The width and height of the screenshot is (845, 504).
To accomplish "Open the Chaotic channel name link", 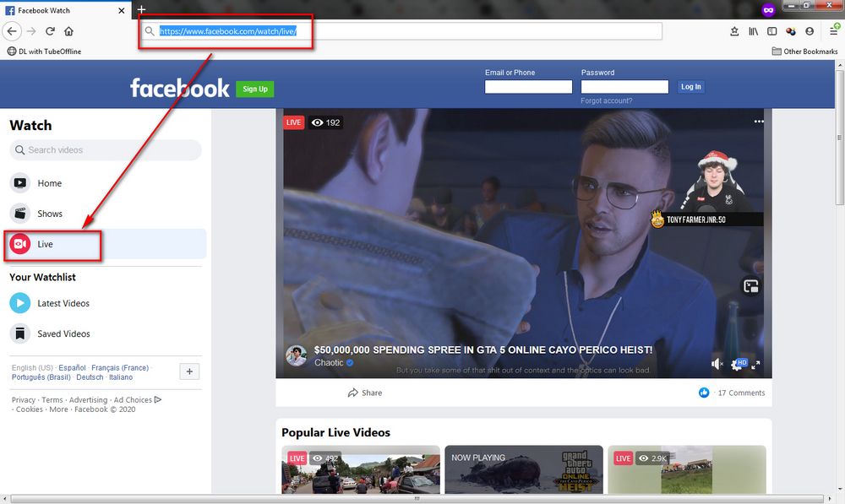I will 329,363.
